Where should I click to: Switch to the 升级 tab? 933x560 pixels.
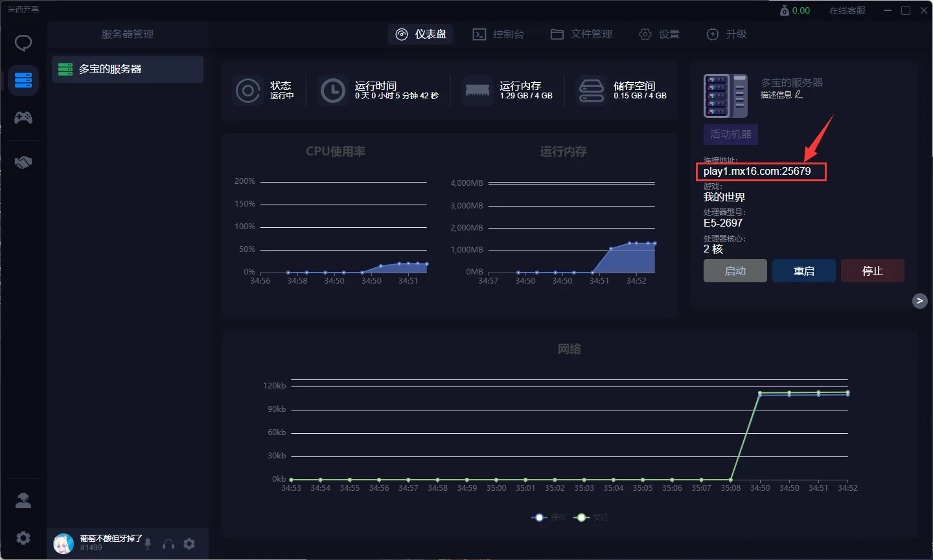click(726, 34)
